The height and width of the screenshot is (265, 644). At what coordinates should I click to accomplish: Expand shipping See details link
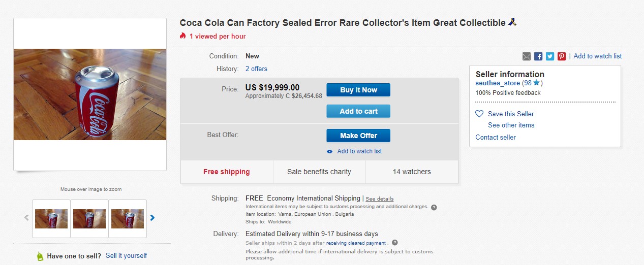click(379, 198)
